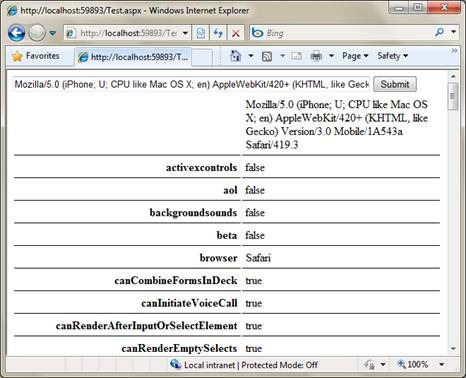This screenshot has height=378, width=466.
Task: Click the search magnifier icon
Action: click(440, 32)
